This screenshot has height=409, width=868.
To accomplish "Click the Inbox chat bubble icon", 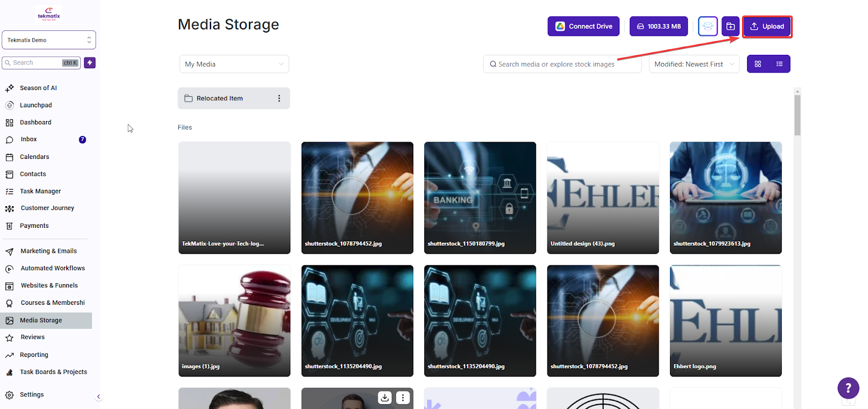I will tap(9, 140).
